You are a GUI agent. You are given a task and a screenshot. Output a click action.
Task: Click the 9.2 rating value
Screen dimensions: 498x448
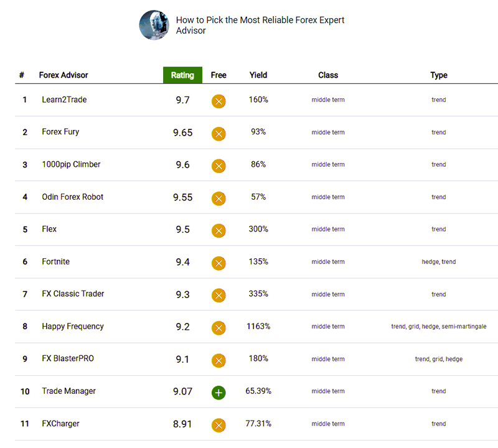pos(182,327)
